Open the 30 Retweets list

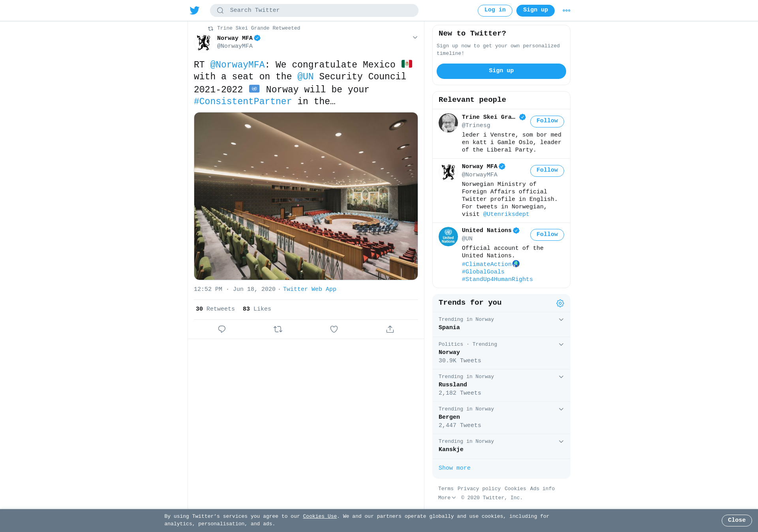tap(215, 309)
